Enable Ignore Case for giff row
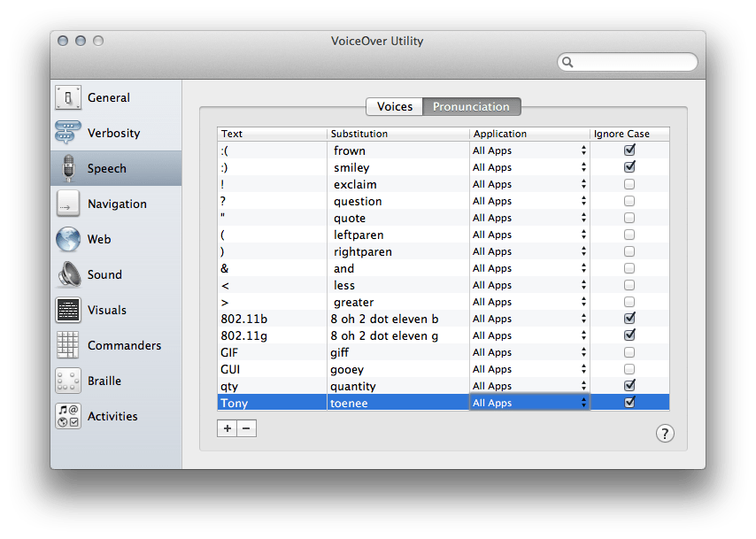 pos(629,352)
